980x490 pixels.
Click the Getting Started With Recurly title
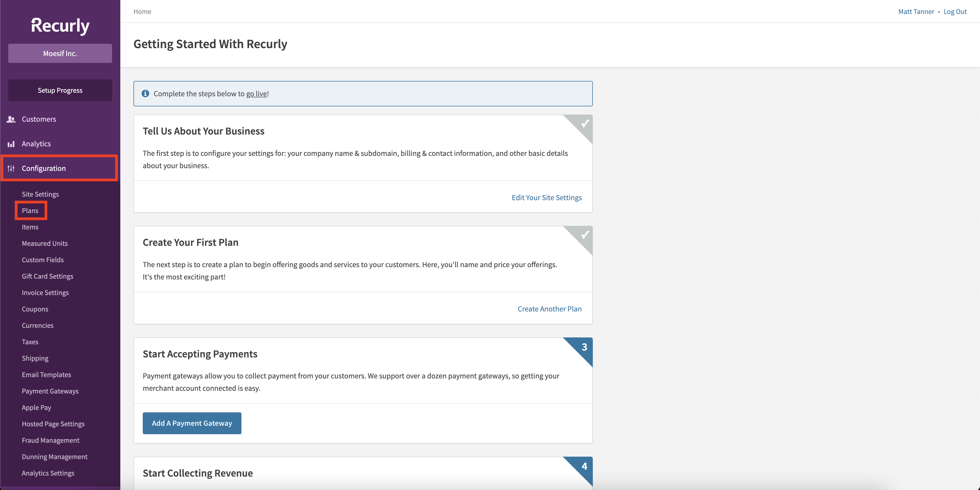[x=210, y=44]
